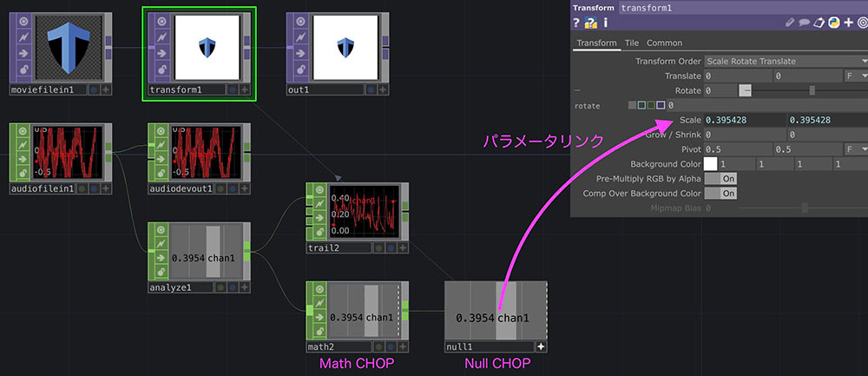The image size is (868, 376).
Task: Bypass the audiodevout1 node
Action: click(161, 159)
